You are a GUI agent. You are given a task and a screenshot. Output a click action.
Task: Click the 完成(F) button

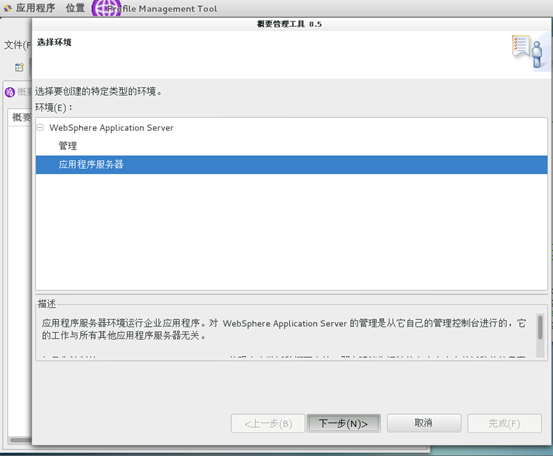504,423
